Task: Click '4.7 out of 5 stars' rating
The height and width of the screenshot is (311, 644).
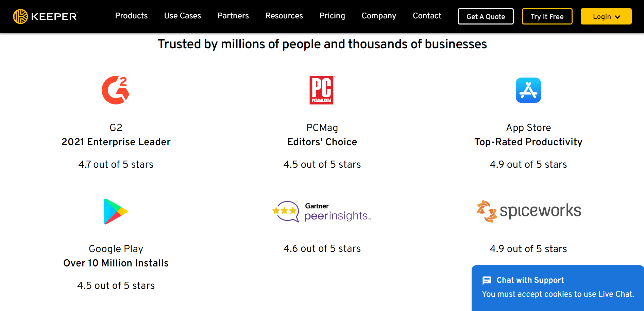Action: pos(116,164)
